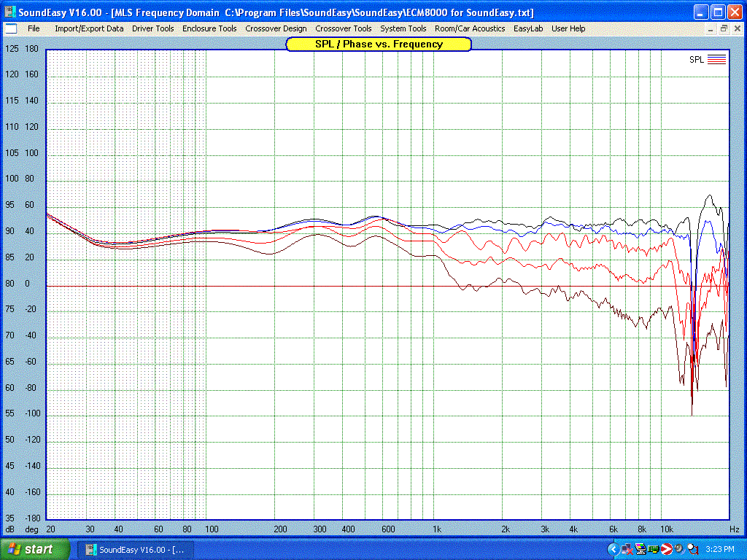Close the inner MLS document window

click(737, 29)
